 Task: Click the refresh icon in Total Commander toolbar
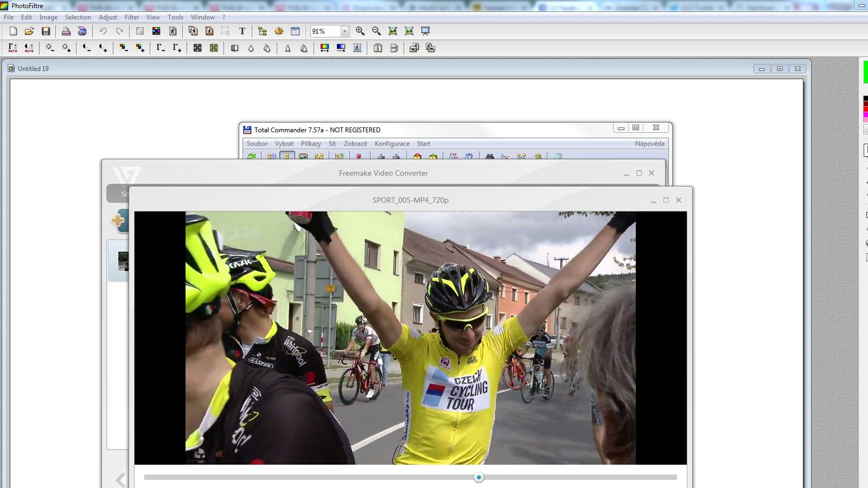pos(251,157)
